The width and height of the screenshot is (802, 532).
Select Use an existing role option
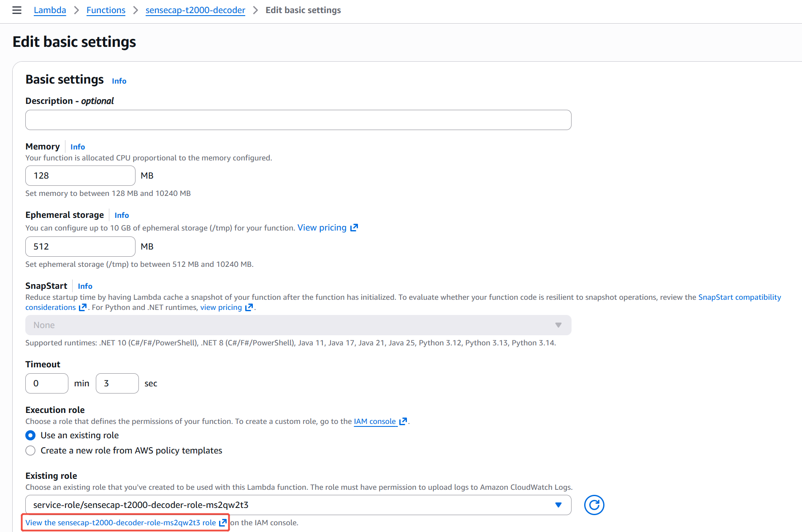click(x=30, y=435)
